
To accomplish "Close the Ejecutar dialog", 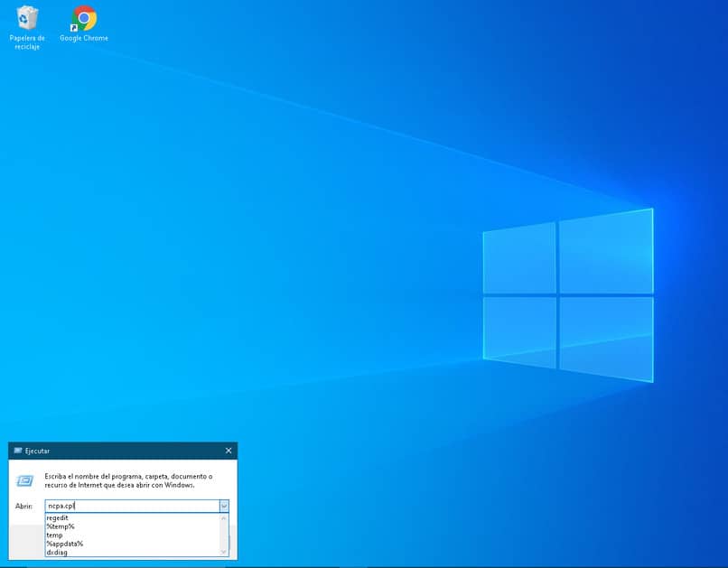I will (x=229, y=451).
